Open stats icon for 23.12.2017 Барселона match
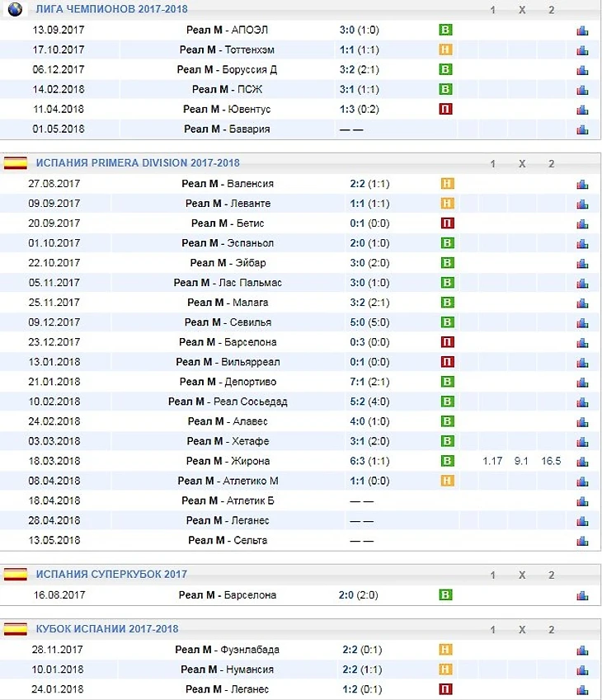 (582, 342)
